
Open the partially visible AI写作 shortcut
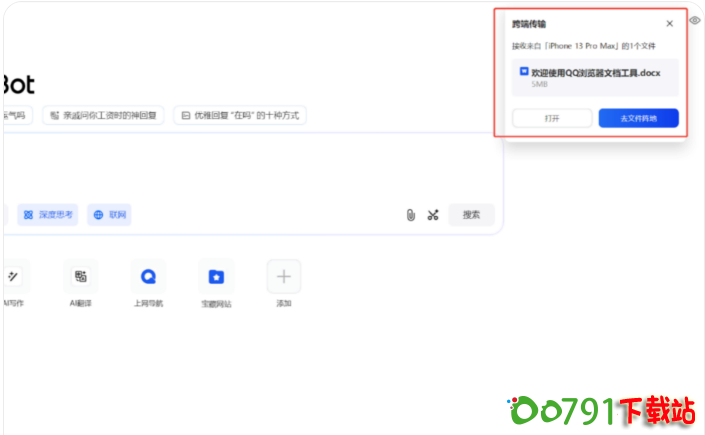tap(13, 277)
